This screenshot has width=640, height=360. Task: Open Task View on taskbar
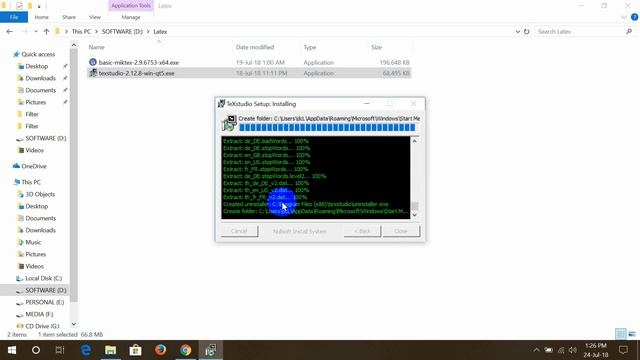coord(60,350)
